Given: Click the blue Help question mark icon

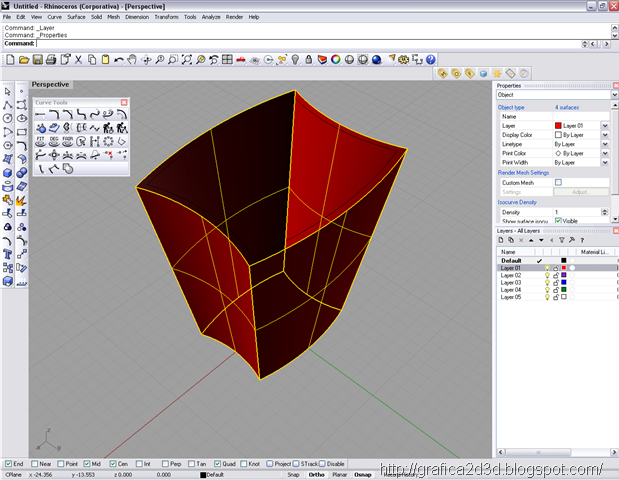Looking at the screenshot, I should click(x=431, y=60).
